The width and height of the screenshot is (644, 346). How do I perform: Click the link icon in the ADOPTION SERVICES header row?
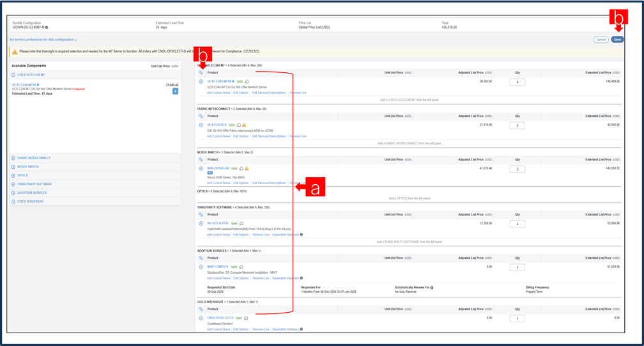click(201, 258)
